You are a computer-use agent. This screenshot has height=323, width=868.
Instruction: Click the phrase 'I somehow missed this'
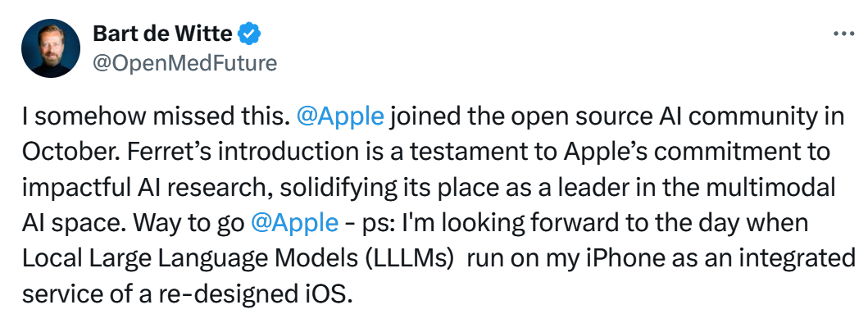click(156, 117)
